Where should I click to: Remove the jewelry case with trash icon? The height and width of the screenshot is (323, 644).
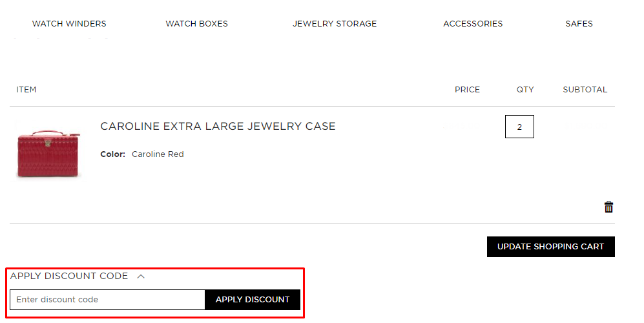tap(608, 207)
